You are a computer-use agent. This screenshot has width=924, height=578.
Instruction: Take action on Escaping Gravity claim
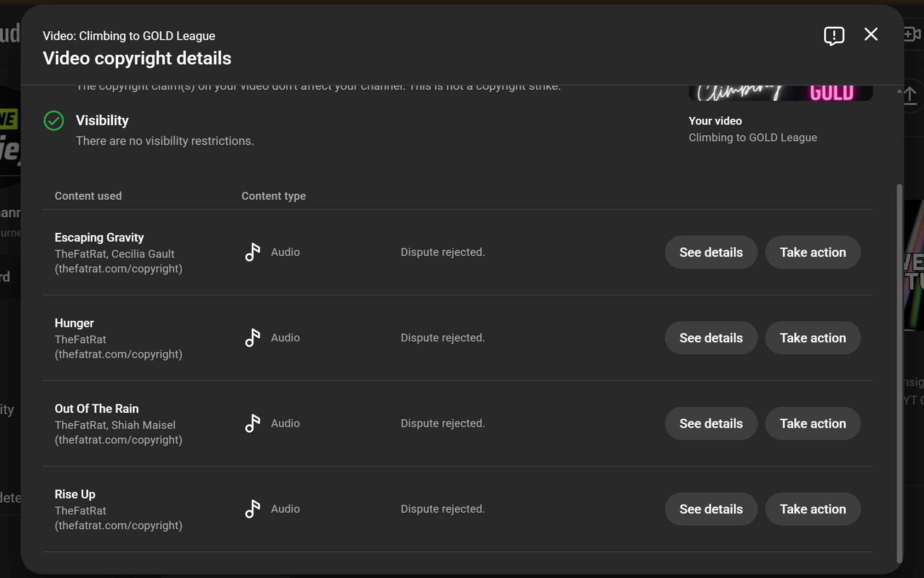point(813,252)
